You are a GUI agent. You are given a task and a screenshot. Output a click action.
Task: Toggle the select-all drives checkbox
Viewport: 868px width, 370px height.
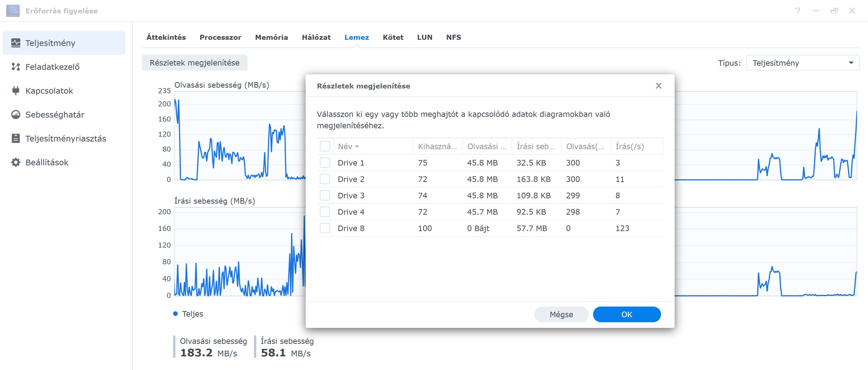tap(325, 146)
